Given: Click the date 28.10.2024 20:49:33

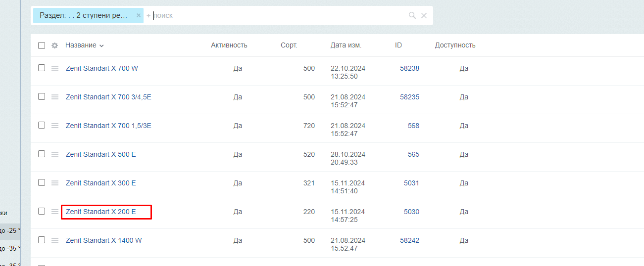Looking at the screenshot, I should (348, 158).
